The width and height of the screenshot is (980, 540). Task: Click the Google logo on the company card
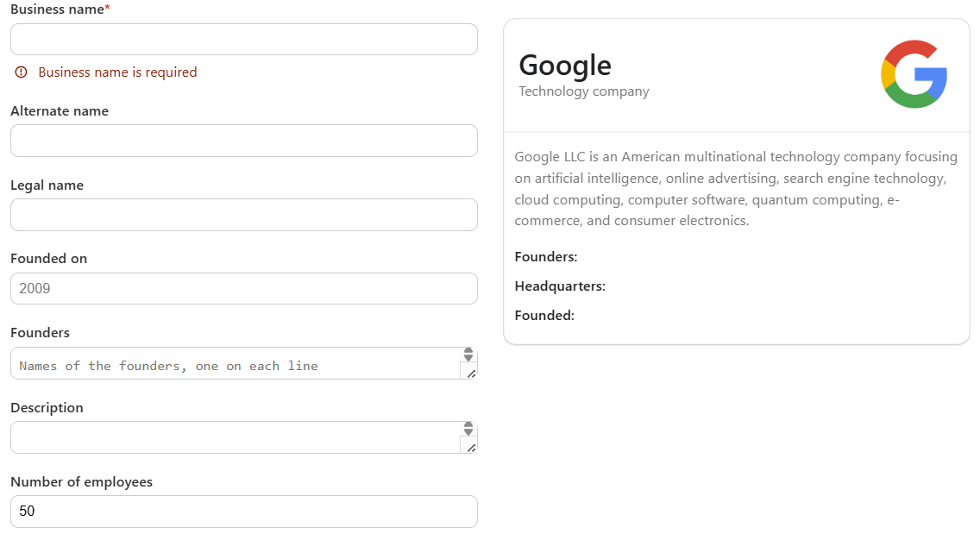click(914, 74)
